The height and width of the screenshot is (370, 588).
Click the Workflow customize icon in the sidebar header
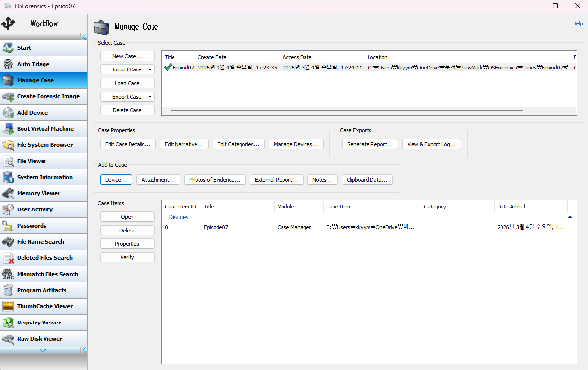[9, 23]
